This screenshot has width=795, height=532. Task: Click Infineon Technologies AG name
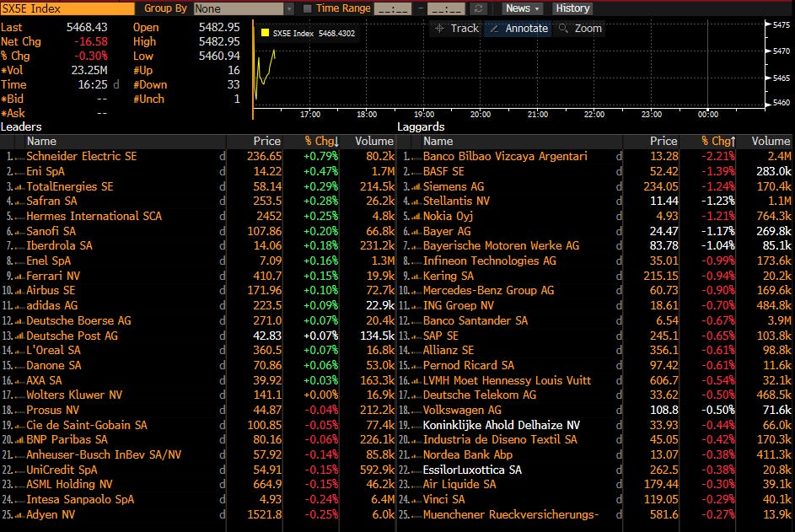489,261
